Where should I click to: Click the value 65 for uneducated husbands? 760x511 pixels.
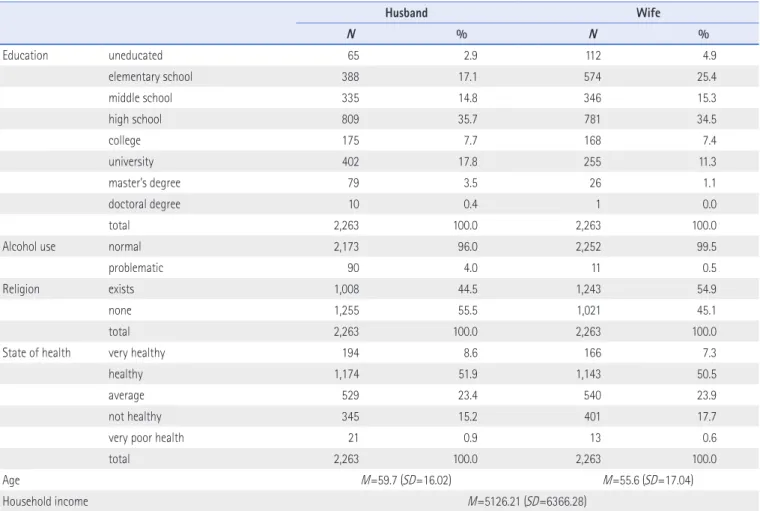coord(353,55)
